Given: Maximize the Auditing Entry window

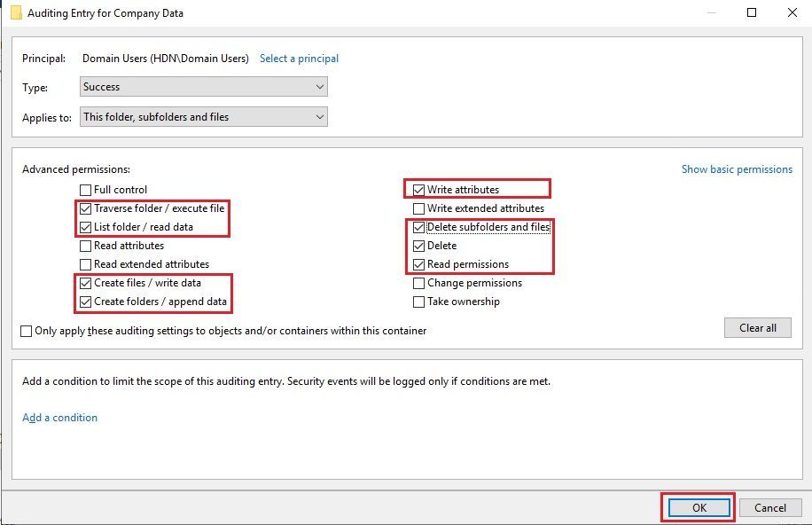Looking at the screenshot, I should click(x=752, y=12).
